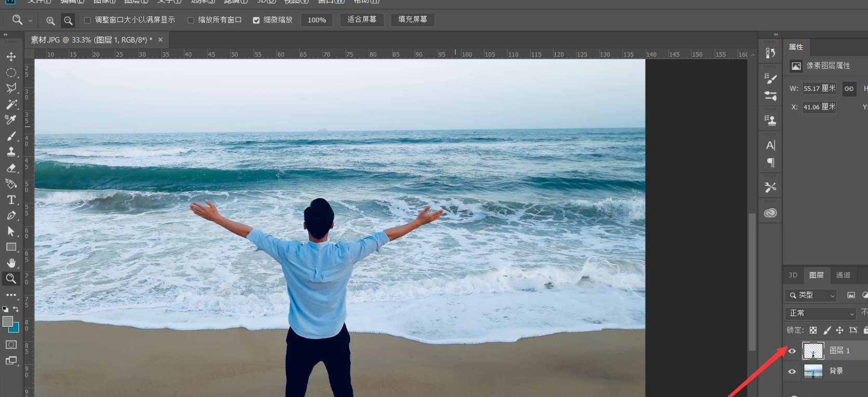
Task: Select the Path Selection tool
Action: 11,231
